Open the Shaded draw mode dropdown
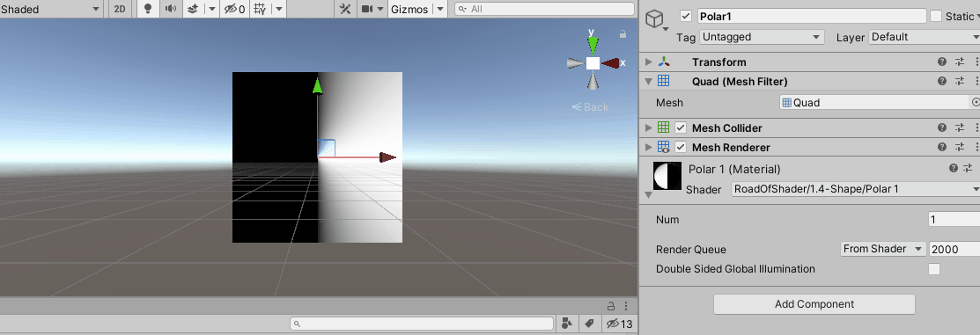The height and width of the screenshot is (335, 980). coord(50,9)
